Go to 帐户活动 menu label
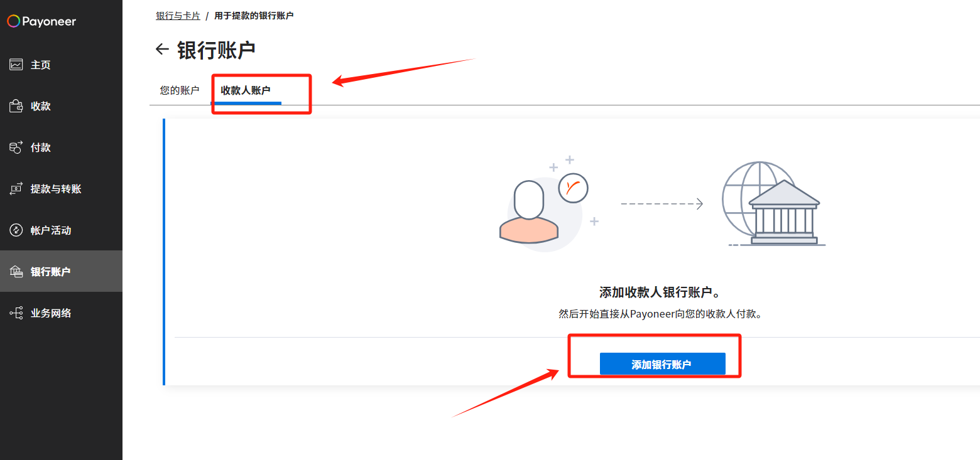This screenshot has height=460, width=980. click(51, 230)
